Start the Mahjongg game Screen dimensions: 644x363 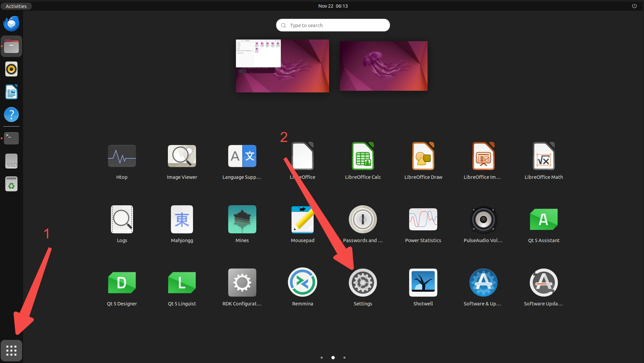(182, 219)
